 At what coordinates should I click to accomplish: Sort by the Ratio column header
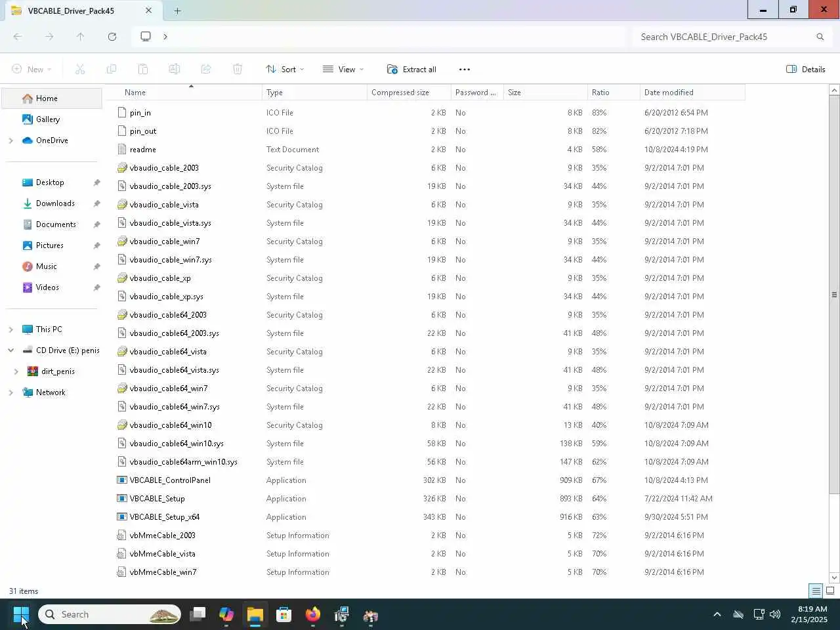pyautogui.click(x=614, y=93)
